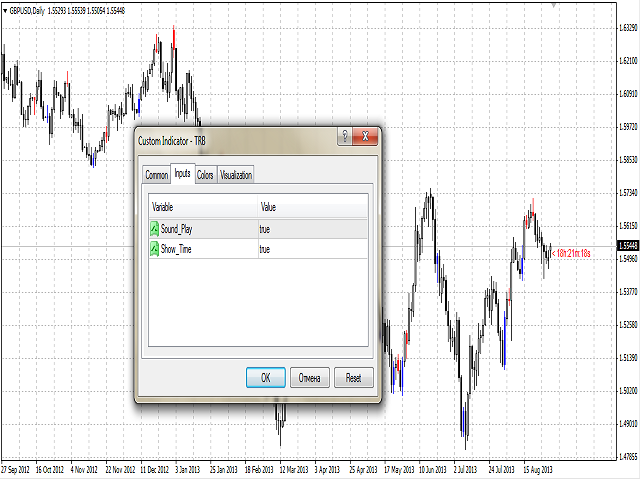Toggle the Show_Time value true
The image size is (640, 480).
265,249
